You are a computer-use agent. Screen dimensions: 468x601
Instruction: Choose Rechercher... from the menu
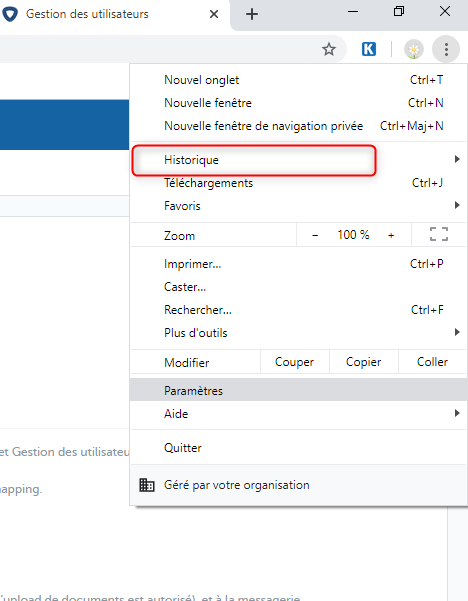click(x=299, y=310)
